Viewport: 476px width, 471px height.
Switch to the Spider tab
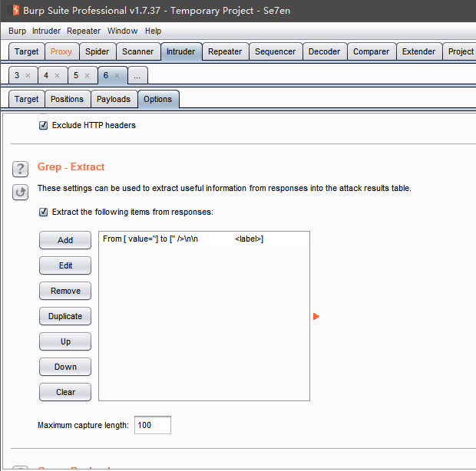(98, 51)
